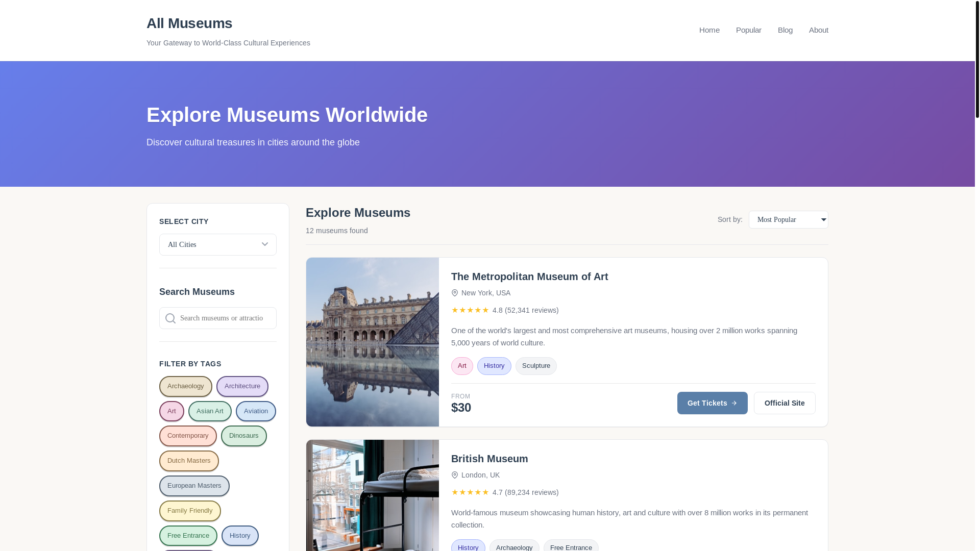Go to Home in navigation
This screenshot has width=980, height=551.
pyautogui.click(x=709, y=30)
